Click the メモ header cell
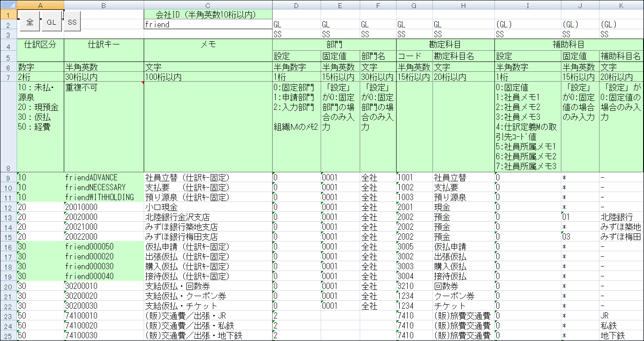This screenshot has width=644, height=341. click(x=208, y=50)
